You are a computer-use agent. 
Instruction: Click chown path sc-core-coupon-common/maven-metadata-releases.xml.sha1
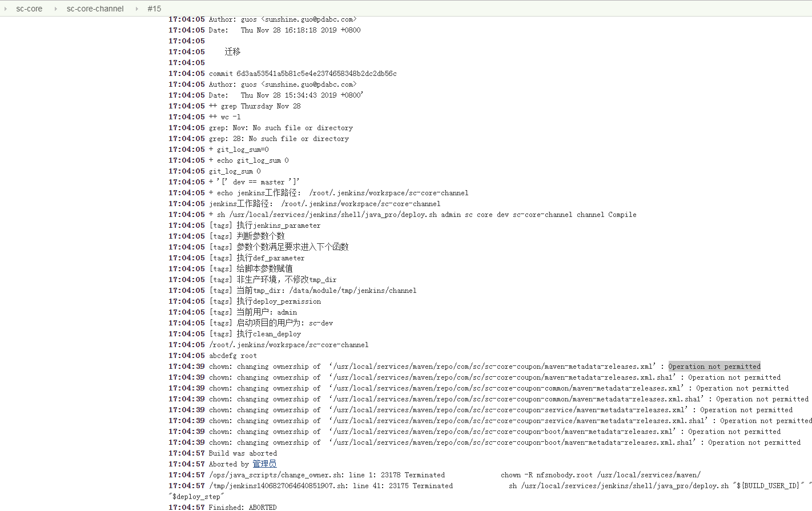[516, 399]
